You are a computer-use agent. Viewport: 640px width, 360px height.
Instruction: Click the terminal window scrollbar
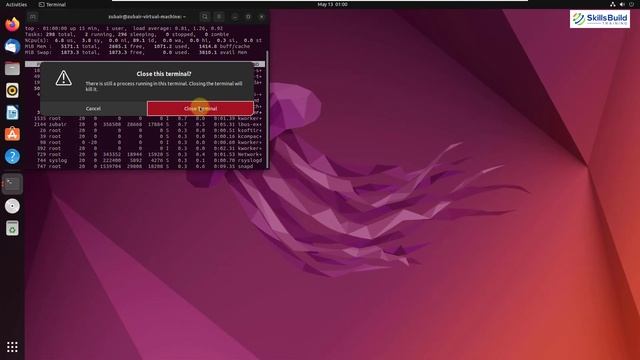(267, 108)
